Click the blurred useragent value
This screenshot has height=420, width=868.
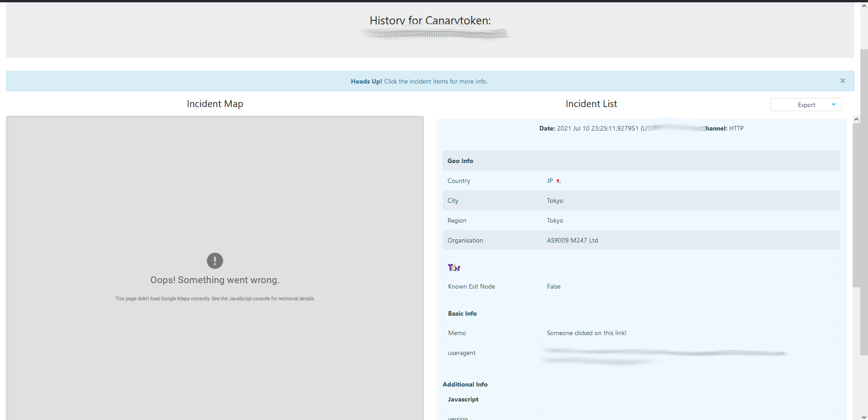pyautogui.click(x=665, y=356)
